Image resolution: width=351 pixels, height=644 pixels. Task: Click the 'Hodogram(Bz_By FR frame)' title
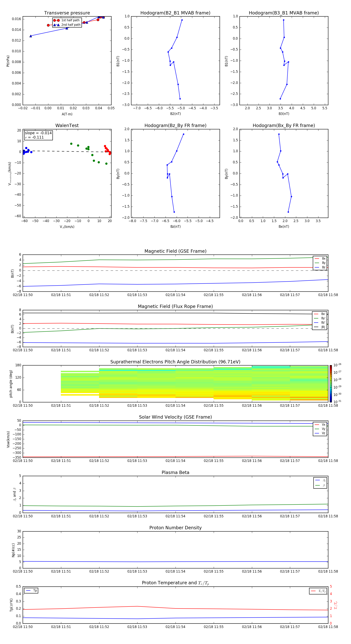(x=175, y=125)
